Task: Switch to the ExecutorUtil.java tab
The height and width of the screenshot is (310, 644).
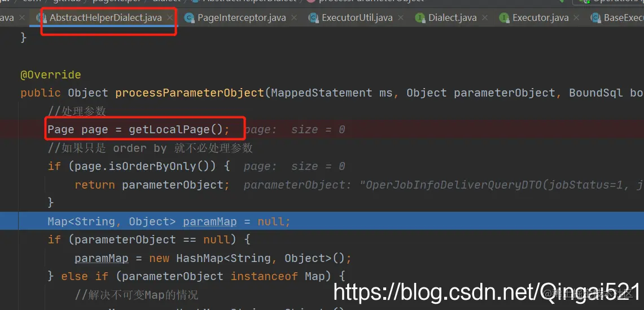Action: tap(357, 18)
